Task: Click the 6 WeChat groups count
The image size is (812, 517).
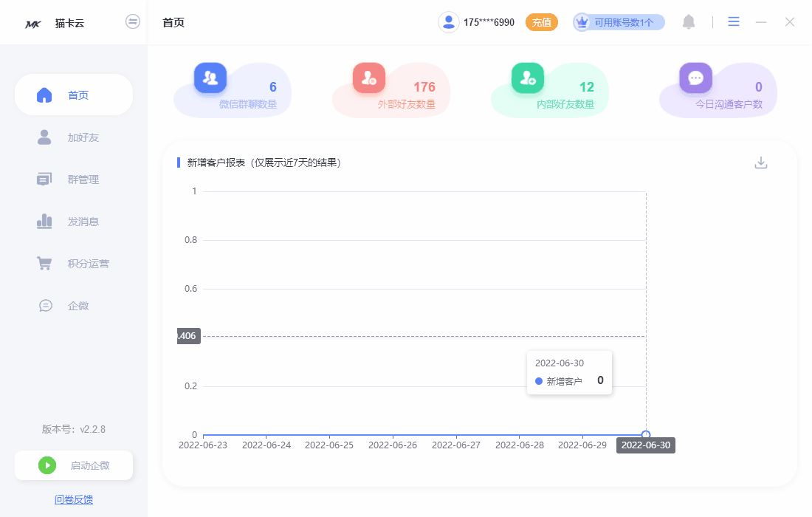Action: pyautogui.click(x=273, y=87)
